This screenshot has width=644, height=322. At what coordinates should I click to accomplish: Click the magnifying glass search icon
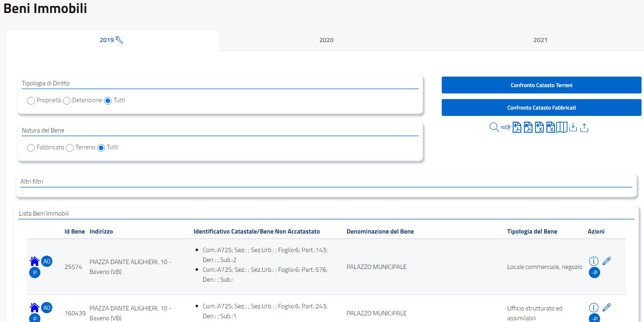click(494, 127)
